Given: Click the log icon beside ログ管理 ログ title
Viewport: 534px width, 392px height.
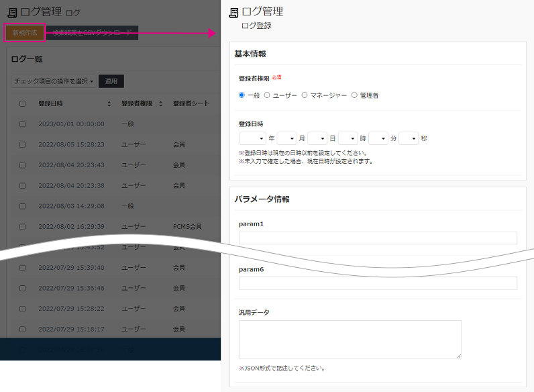Looking at the screenshot, I should tap(12, 13).
